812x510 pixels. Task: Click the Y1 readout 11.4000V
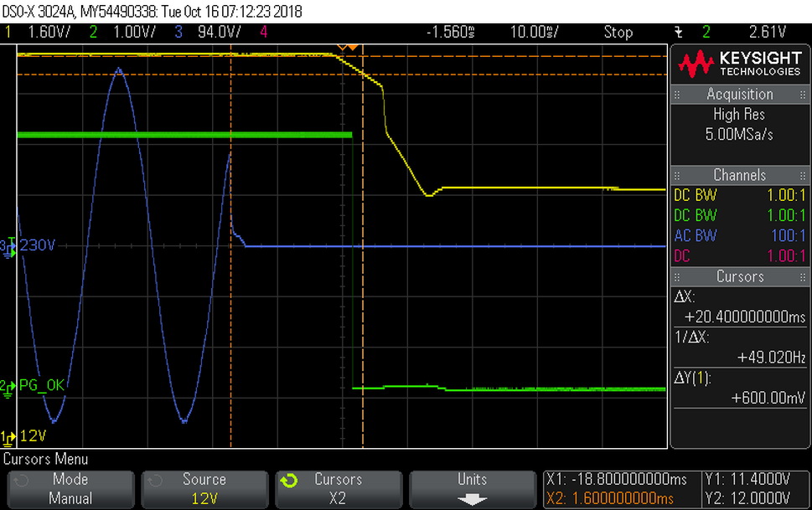(x=747, y=479)
